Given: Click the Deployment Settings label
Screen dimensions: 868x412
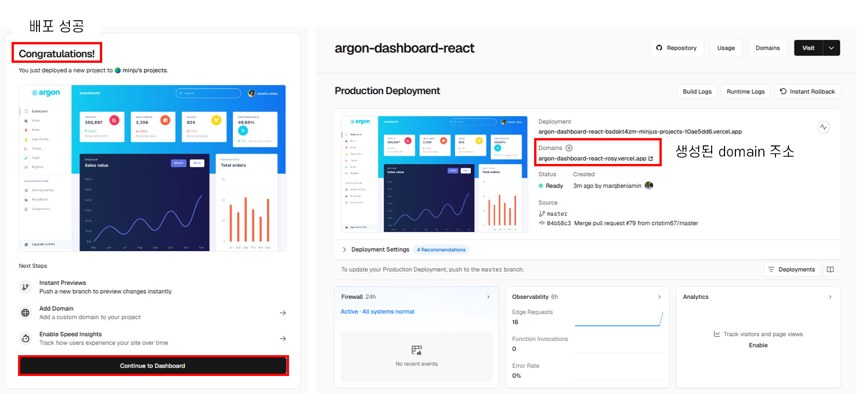Looking at the screenshot, I should pyautogui.click(x=380, y=250).
